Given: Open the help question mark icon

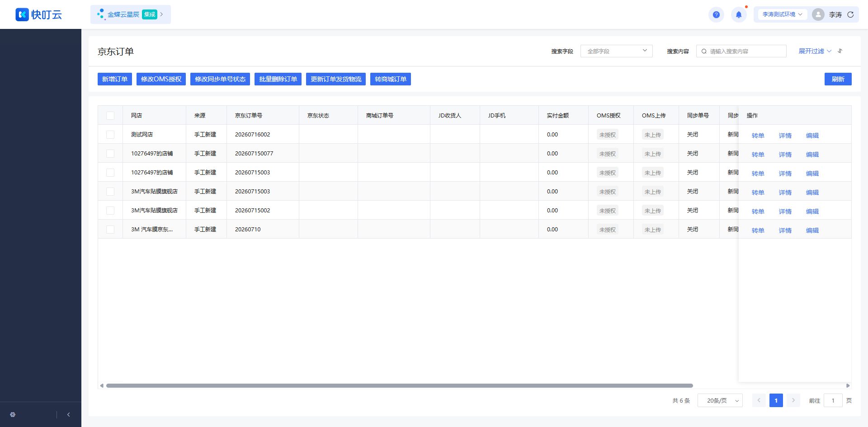Looking at the screenshot, I should [x=716, y=14].
